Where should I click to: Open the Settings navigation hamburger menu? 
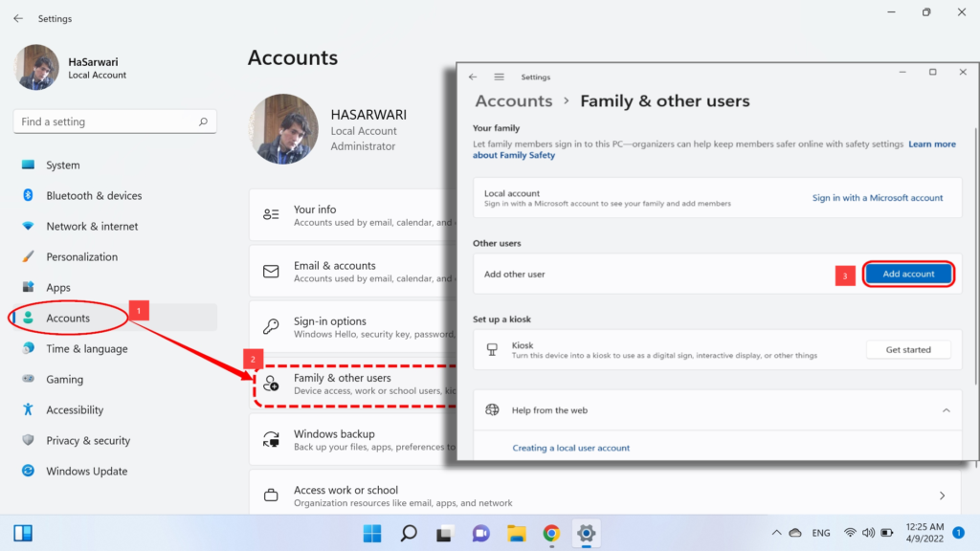coord(499,77)
